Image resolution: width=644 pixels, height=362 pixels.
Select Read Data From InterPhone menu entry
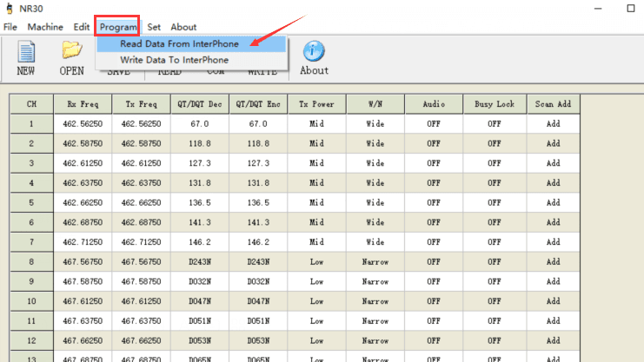179,43
